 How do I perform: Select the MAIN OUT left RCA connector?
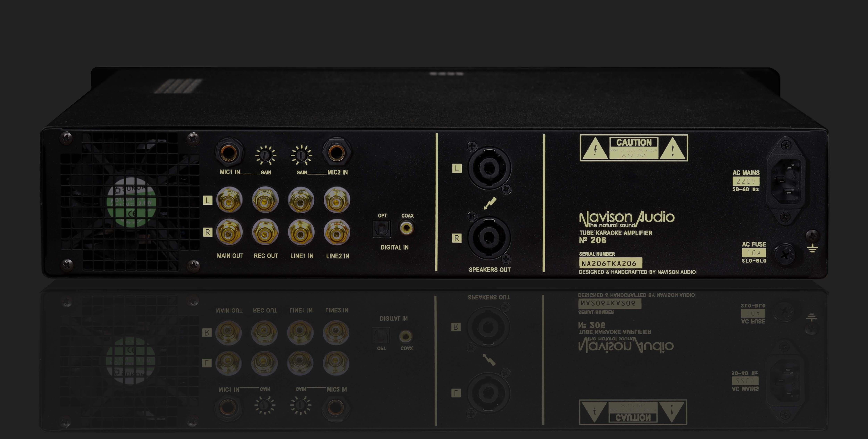coord(229,200)
